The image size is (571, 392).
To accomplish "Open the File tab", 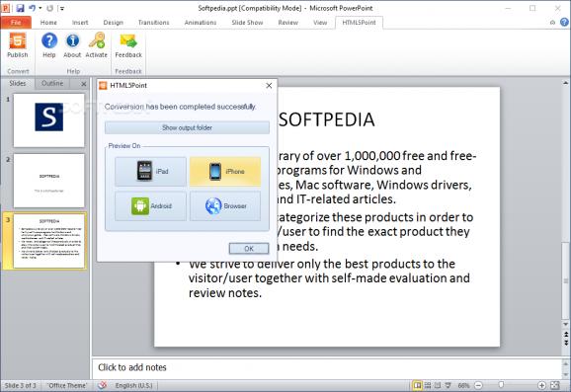I will click(16, 22).
